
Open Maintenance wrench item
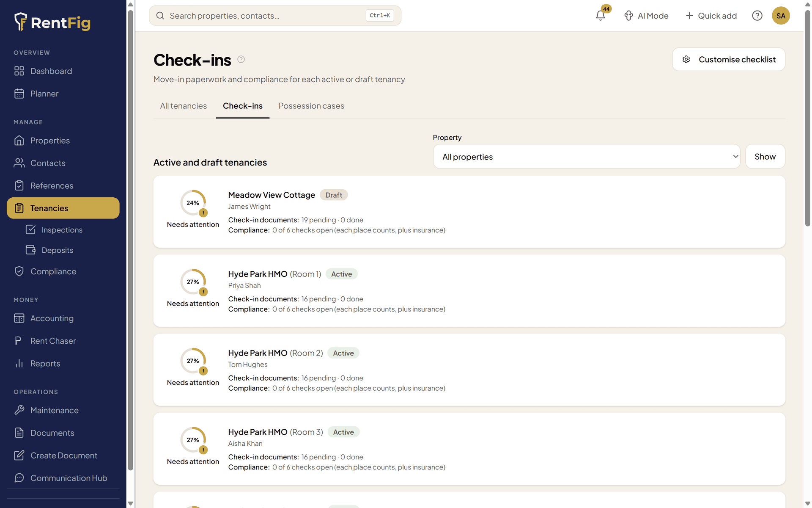pos(63,410)
